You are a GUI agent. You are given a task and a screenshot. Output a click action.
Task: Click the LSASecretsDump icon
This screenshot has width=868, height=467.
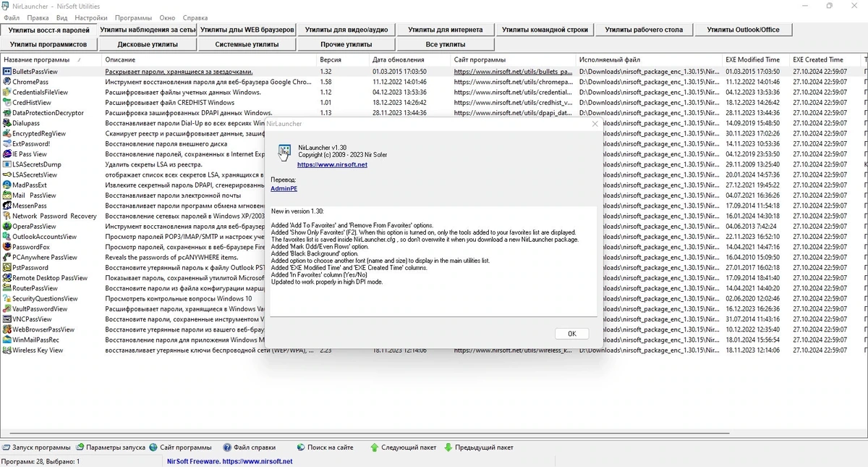coord(7,164)
